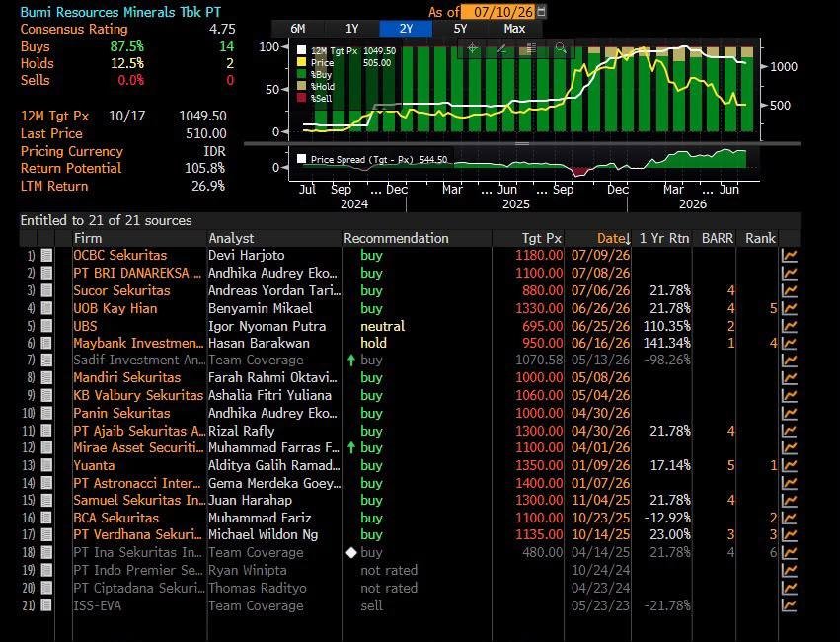Viewport: 840px width, 642px height.
Task: Open the OCBC Sekuritas report document icon
Action: (x=46, y=255)
